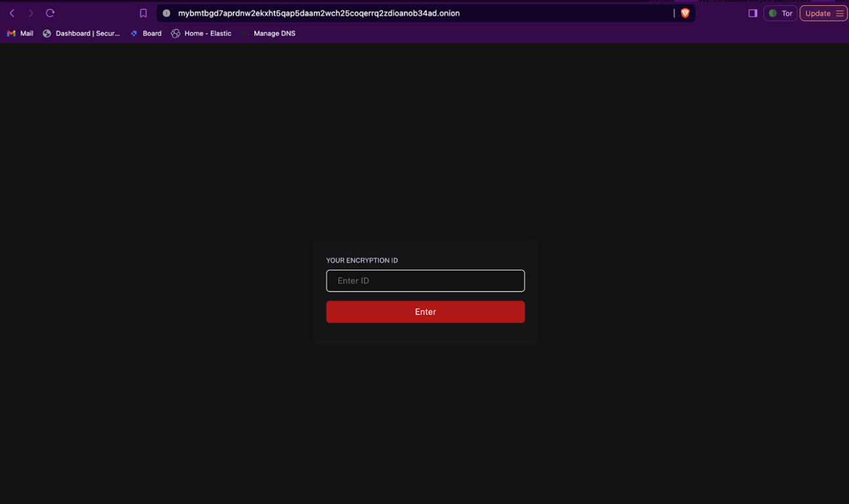Image resolution: width=849 pixels, height=504 pixels.
Task: Open the Brave Shields lion icon
Action: (x=685, y=13)
